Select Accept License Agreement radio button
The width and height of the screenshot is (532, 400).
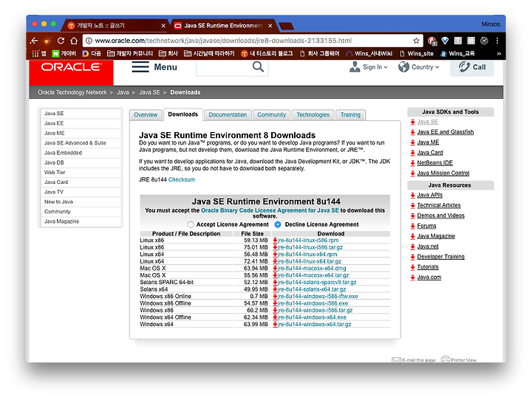click(191, 225)
